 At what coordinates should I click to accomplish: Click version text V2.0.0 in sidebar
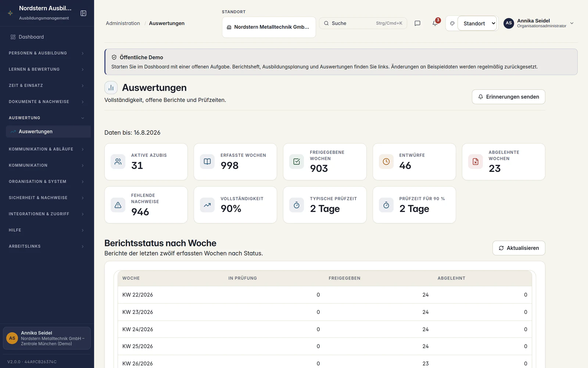click(32, 362)
